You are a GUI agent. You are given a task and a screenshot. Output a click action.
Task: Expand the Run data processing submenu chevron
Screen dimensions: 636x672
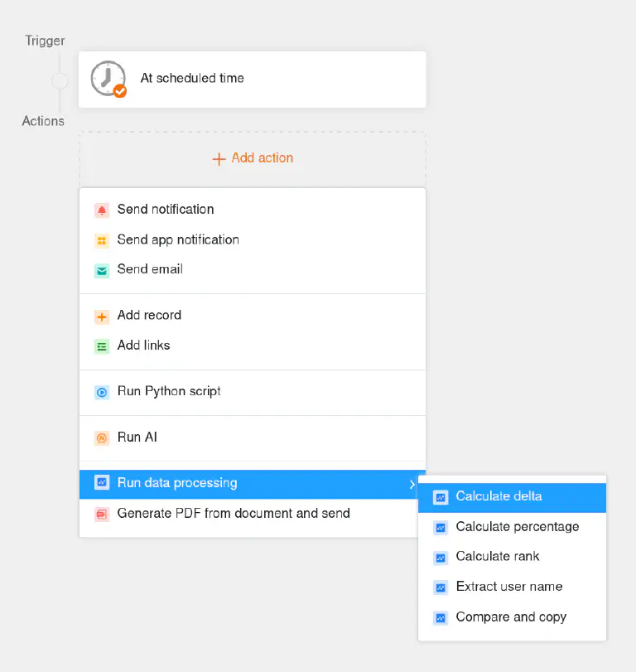pyautogui.click(x=412, y=482)
